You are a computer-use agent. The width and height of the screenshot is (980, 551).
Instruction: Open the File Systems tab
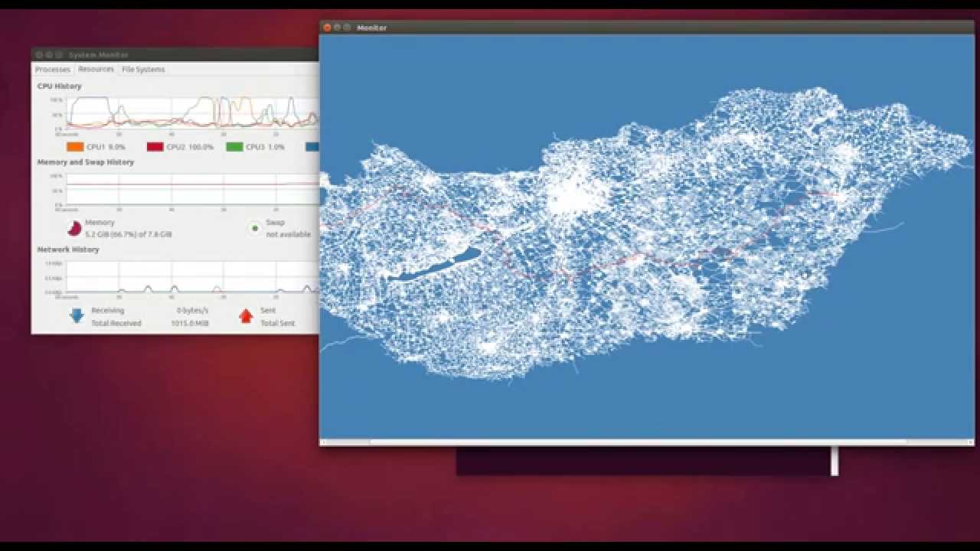coord(143,70)
